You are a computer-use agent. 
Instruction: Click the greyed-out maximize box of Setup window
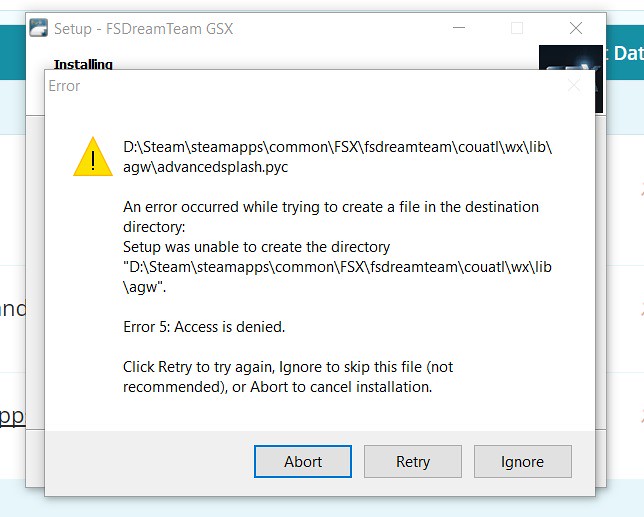(517, 28)
